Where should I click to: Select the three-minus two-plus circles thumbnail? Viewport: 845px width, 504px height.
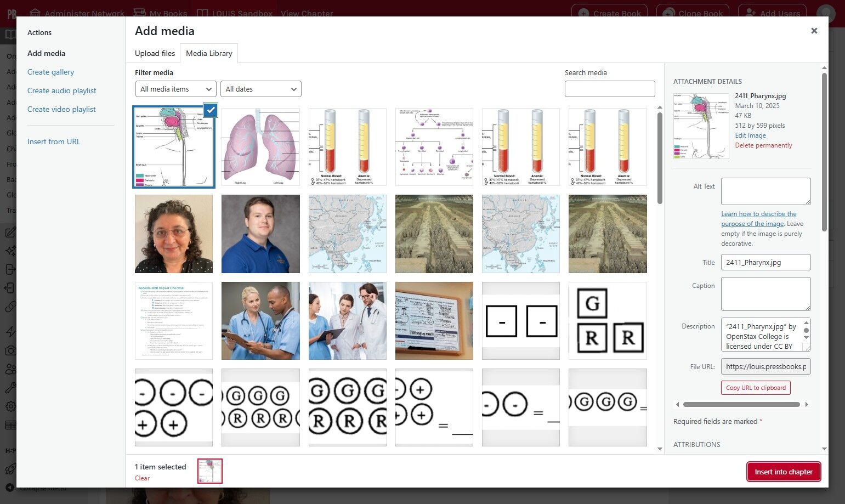tap(174, 407)
